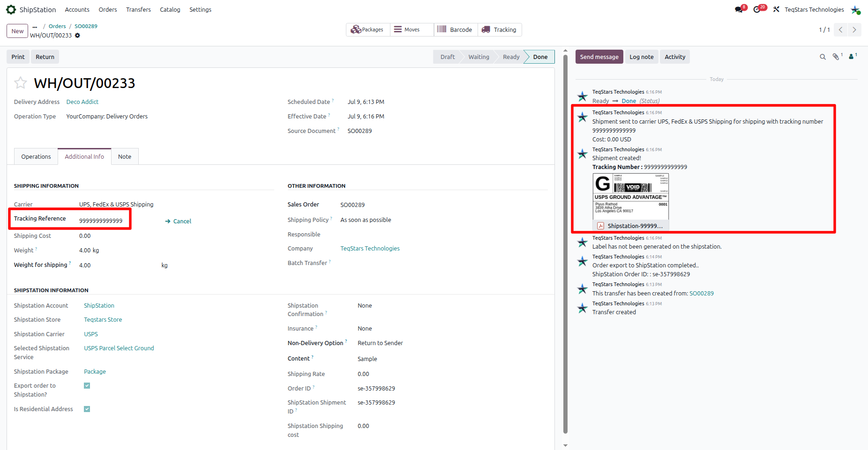The height and width of the screenshot is (450, 868).
Task: Toggle Is Residential Address checkbox
Action: pos(87,409)
